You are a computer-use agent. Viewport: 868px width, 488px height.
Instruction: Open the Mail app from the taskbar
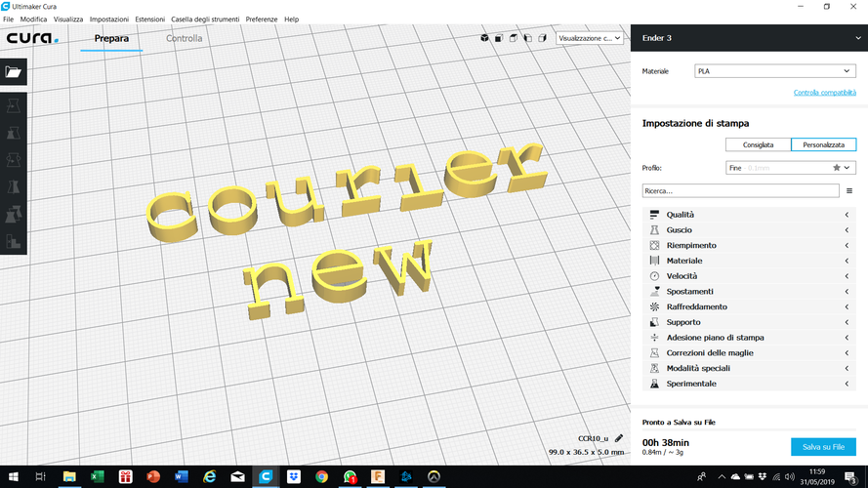(x=237, y=476)
